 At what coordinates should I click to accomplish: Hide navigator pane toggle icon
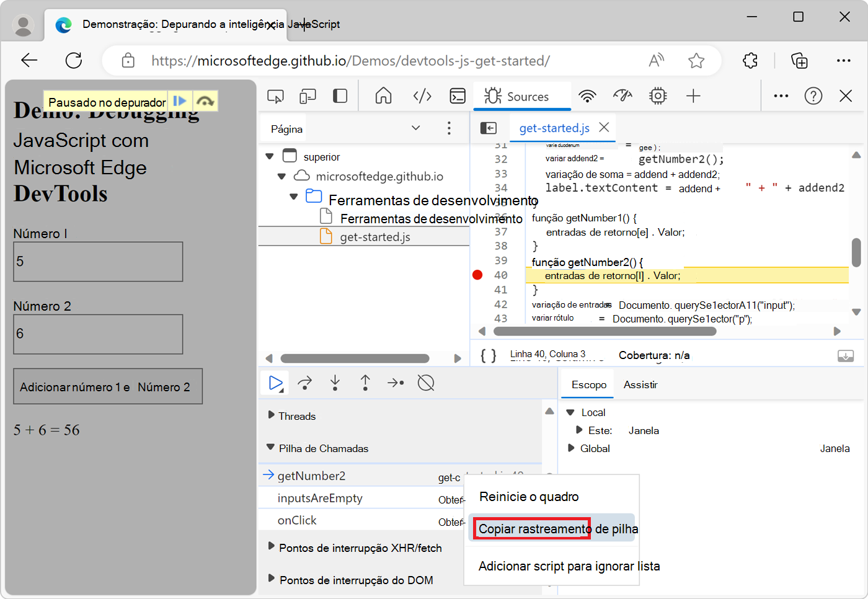[489, 128]
